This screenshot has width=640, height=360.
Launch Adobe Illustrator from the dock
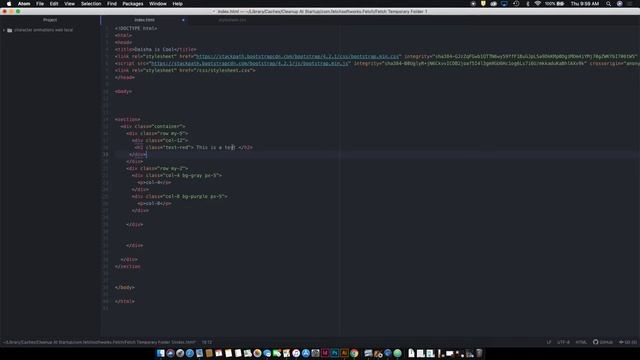click(344, 353)
